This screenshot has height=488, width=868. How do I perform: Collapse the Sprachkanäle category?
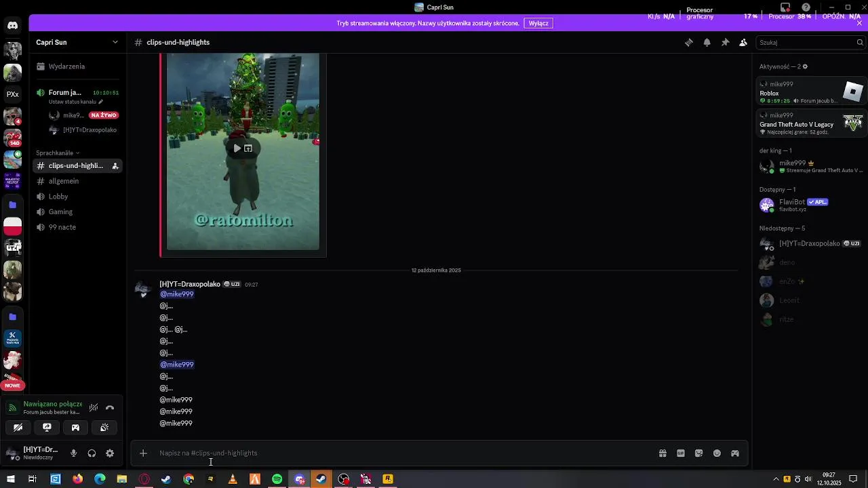point(58,153)
